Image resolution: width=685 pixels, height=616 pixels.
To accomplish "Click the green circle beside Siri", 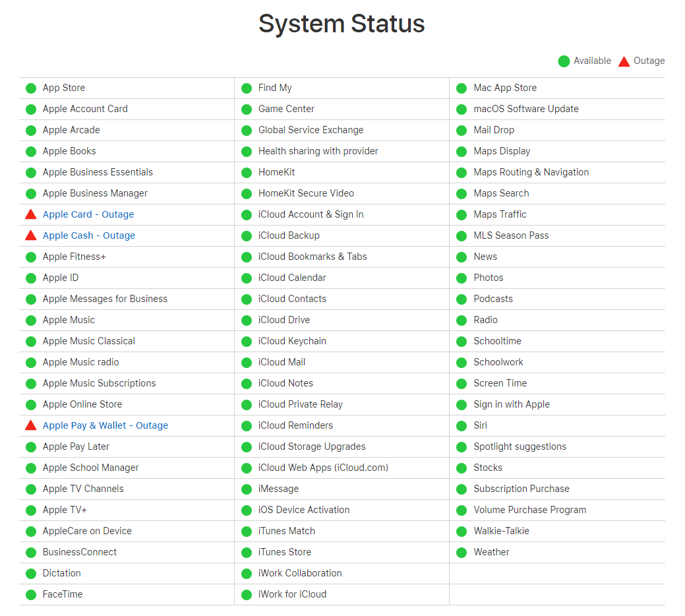I will pyautogui.click(x=462, y=425).
